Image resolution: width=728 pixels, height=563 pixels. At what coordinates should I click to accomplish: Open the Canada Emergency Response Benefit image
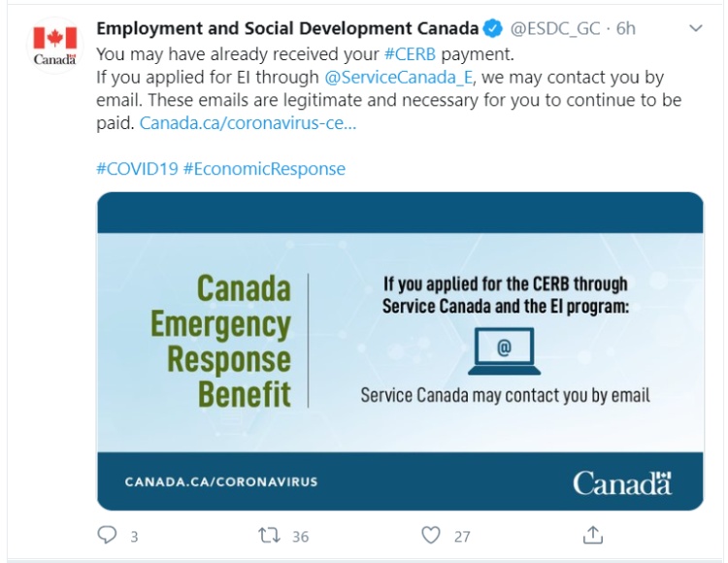(x=400, y=351)
